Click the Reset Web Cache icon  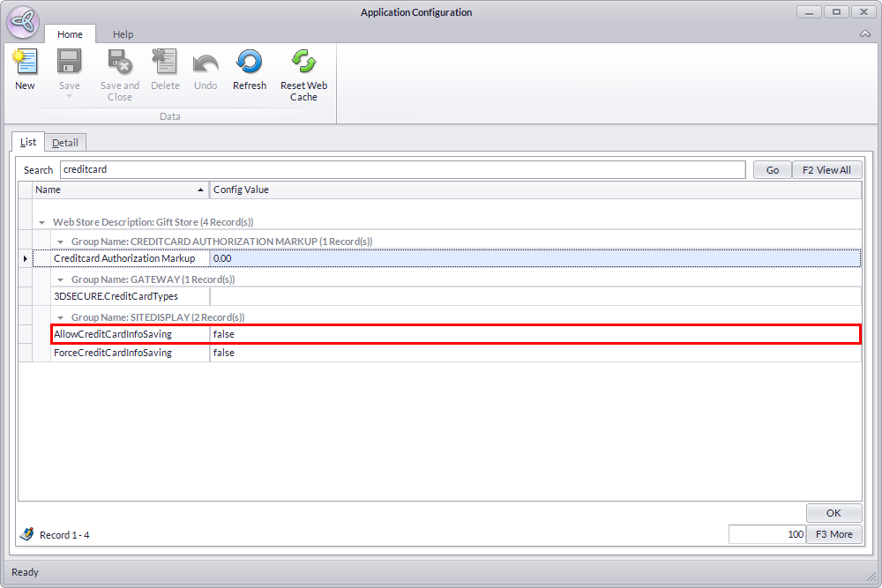click(x=303, y=62)
